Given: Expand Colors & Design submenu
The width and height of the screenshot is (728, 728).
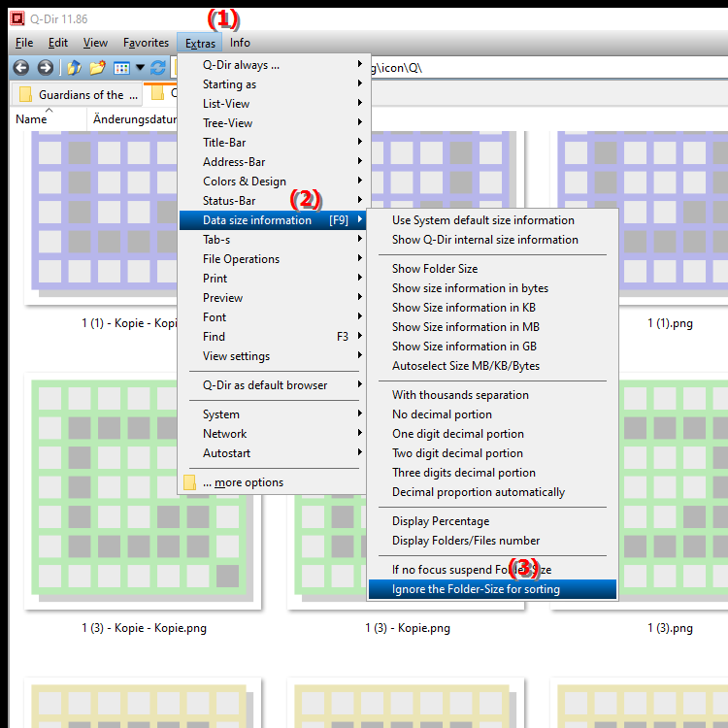Looking at the screenshot, I should click(273, 182).
